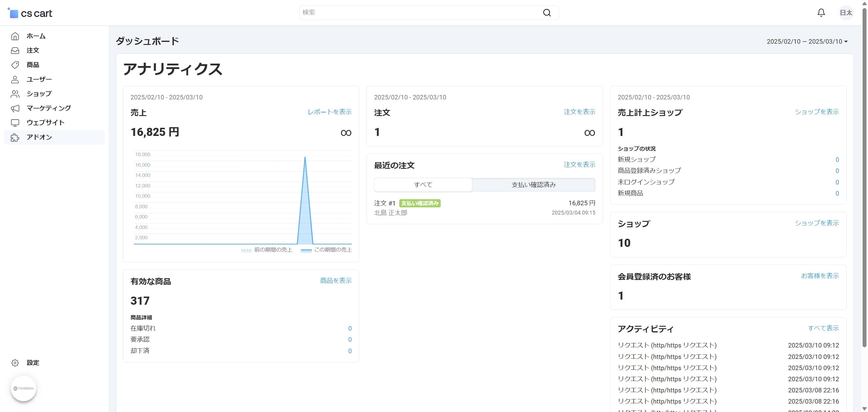Screen dimensions: 868x412
Task: Click the アドオン puzzle icon
Action: coord(15,137)
